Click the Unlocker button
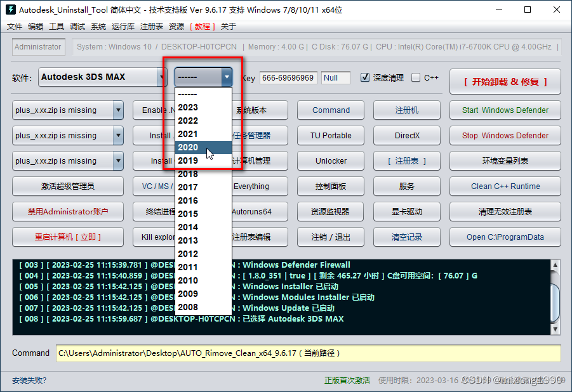Image resolution: width=572 pixels, height=392 pixels. (x=331, y=161)
